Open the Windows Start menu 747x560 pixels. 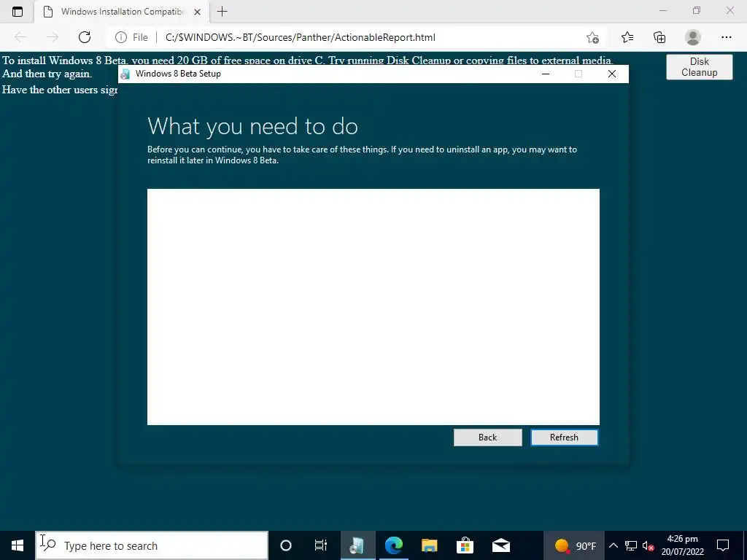pyautogui.click(x=18, y=545)
